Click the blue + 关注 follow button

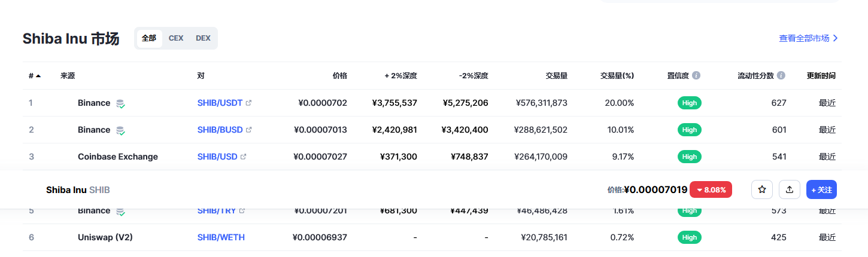tap(821, 189)
